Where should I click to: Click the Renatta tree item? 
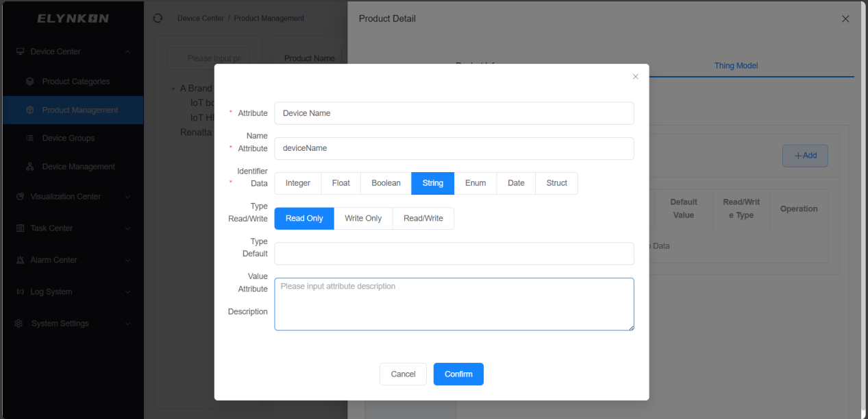(x=197, y=132)
